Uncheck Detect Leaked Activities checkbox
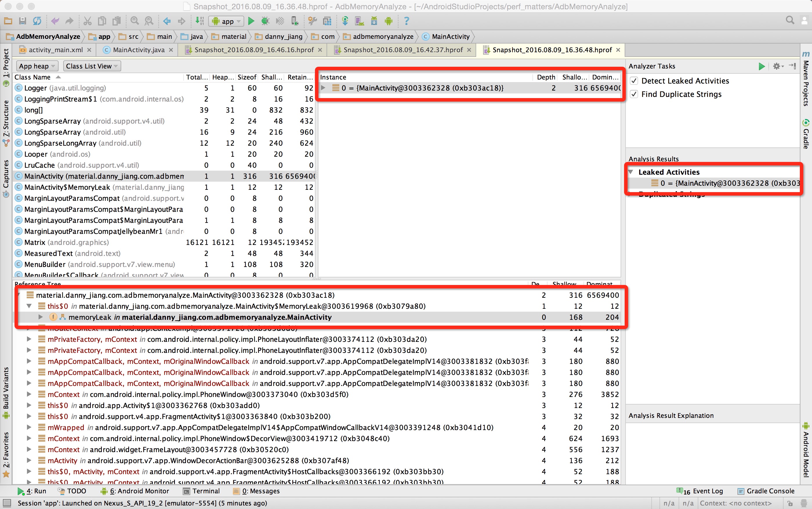Screen dimensions: 812x509 point(634,81)
